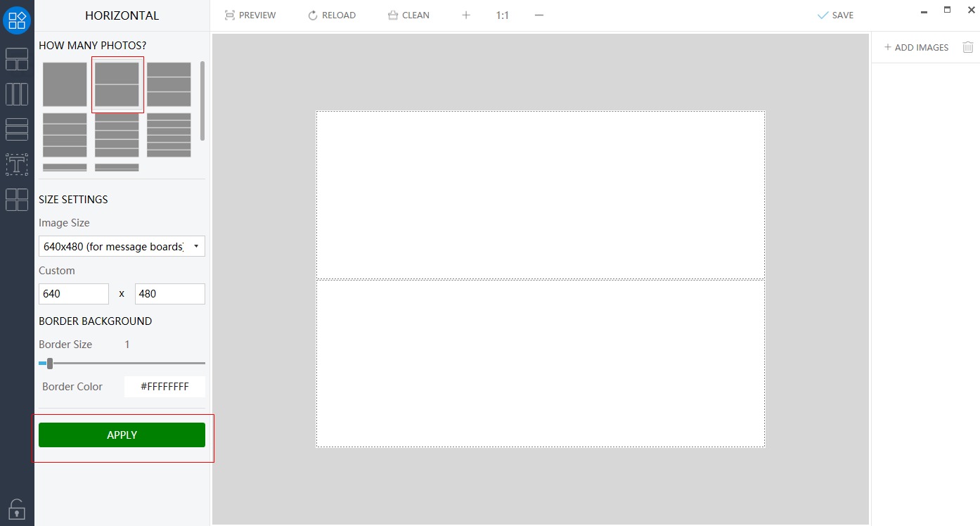Select the mixed grid layout sidebar icon
The width and height of the screenshot is (980, 526).
pyautogui.click(x=17, y=59)
